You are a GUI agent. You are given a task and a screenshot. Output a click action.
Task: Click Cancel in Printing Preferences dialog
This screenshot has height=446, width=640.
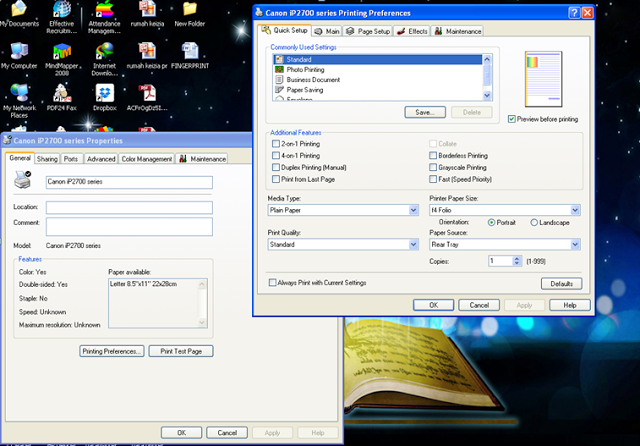click(479, 305)
